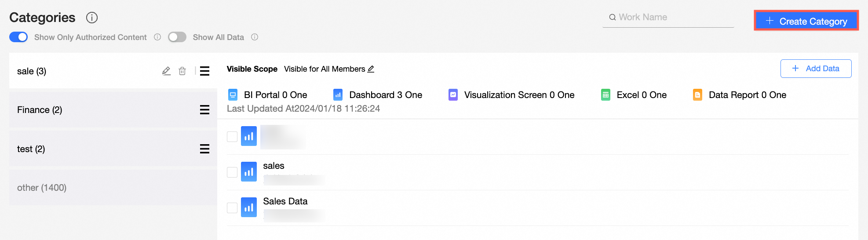Click the drag handle for Finance category
This screenshot has width=868, height=240.
[204, 109]
